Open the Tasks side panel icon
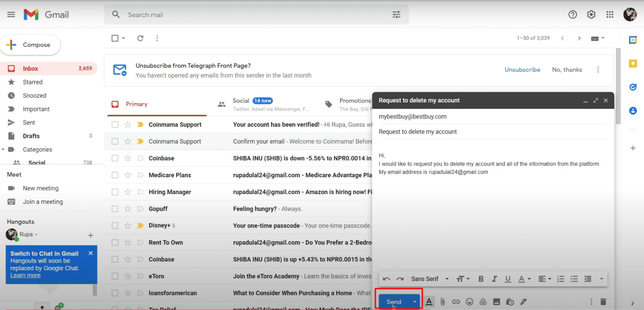 [633, 87]
